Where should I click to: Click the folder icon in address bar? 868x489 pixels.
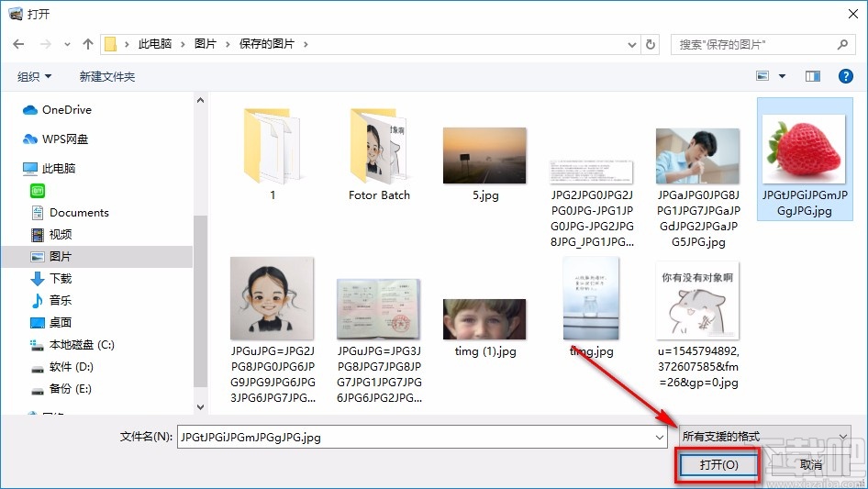[111, 44]
